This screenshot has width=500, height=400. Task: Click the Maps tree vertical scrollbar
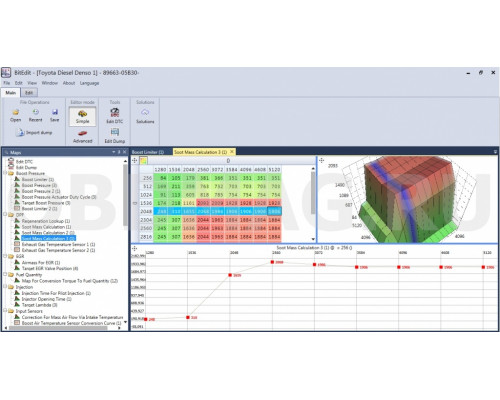coord(125,195)
